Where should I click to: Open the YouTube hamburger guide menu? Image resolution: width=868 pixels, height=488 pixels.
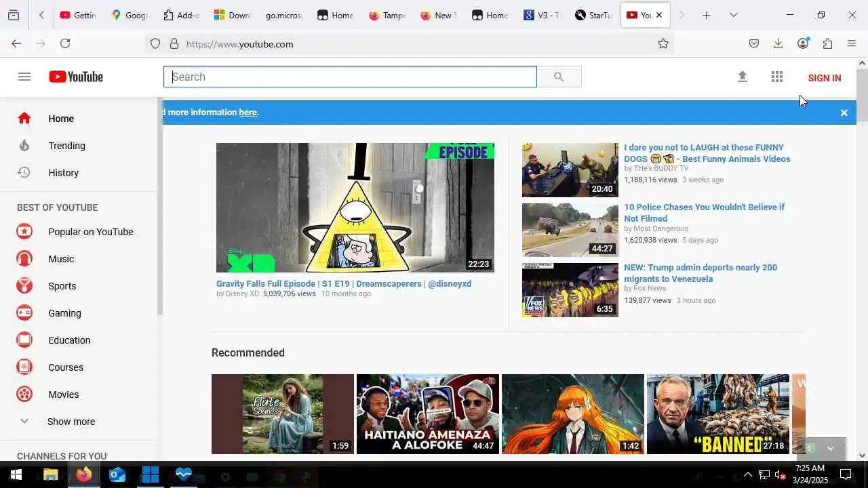pyautogui.click(x=24, y=77)
